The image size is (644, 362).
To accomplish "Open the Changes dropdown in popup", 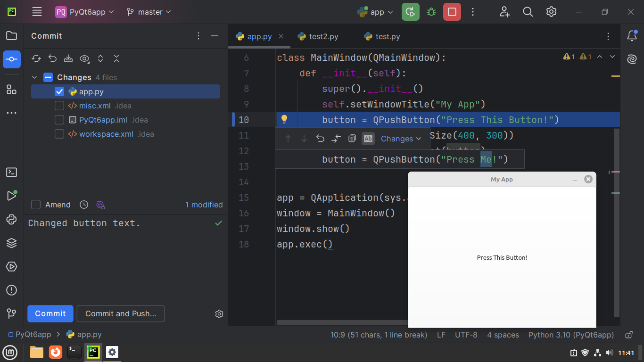I will coord(401,139).
